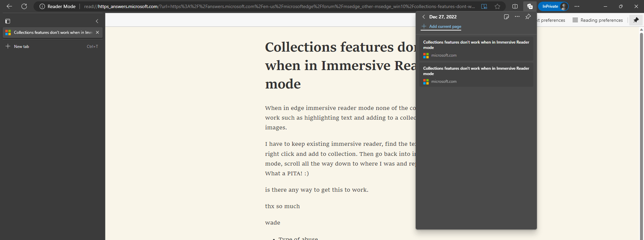Click the address bar URL
Image resolution: width=644 pixels, height=240 pixels.
279,6
